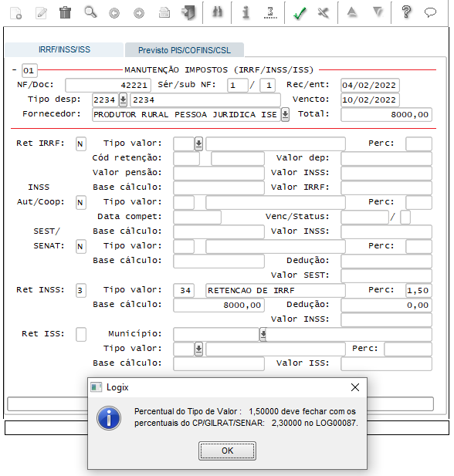Click the '01' sequence field
This screenshot has width=454, height=476.
pyautogui.click(x=29, y=71)
